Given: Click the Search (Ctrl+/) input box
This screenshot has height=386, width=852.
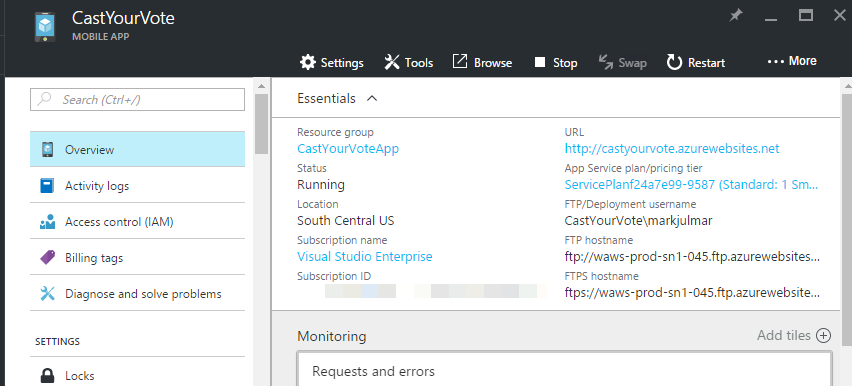Looking at the screenshot, I should click(137, 99).
